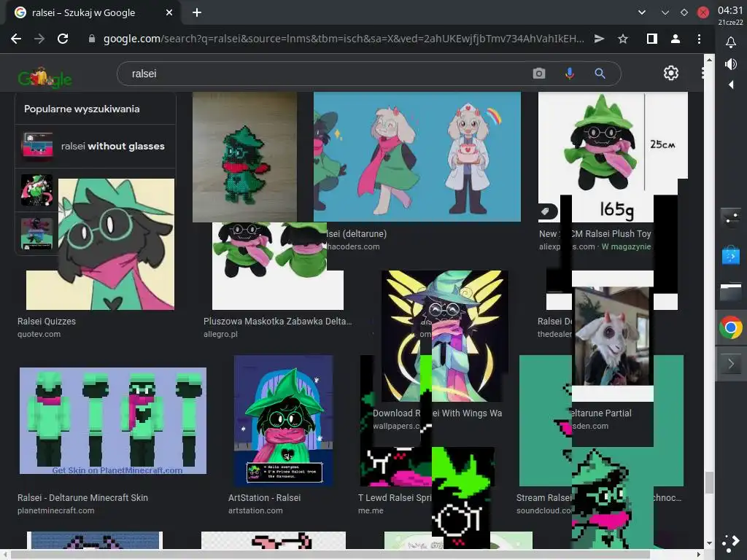Open 'Pluszowa Maskotka Zabawka Delta…' link
Screen dimensions: 747x560
point(278,322)
